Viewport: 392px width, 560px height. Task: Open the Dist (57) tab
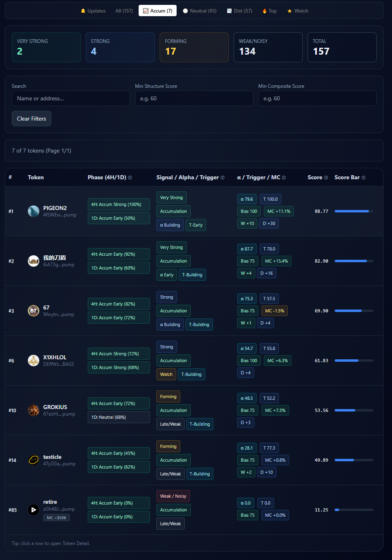[x=239, y=11]
